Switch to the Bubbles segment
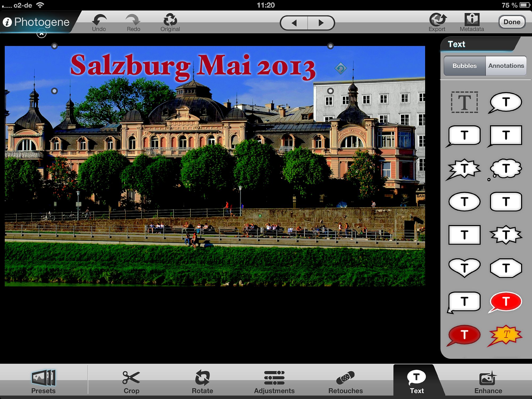This screenshot has width=532, height=399. (x=464, y=66)
